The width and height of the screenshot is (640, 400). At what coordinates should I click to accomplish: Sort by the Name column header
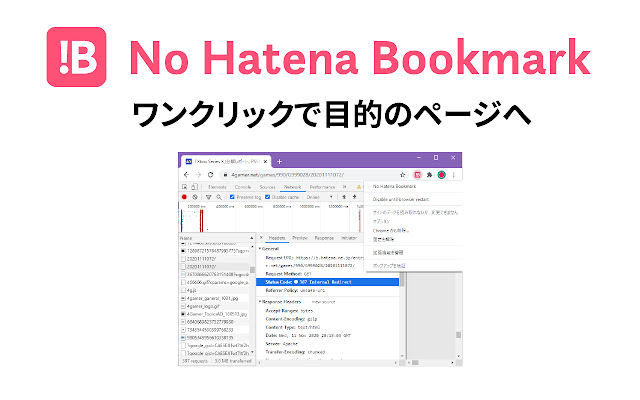(x=217, y=238)
